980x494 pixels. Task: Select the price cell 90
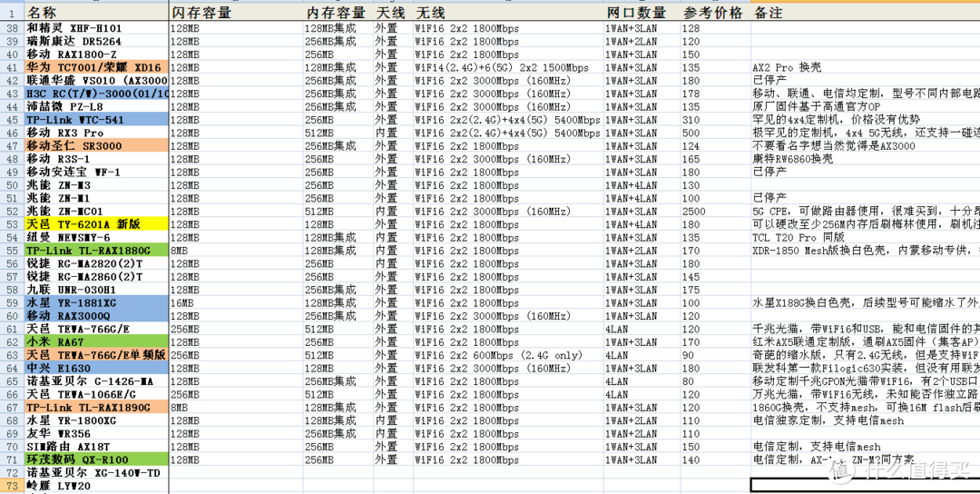click(716, 355)
